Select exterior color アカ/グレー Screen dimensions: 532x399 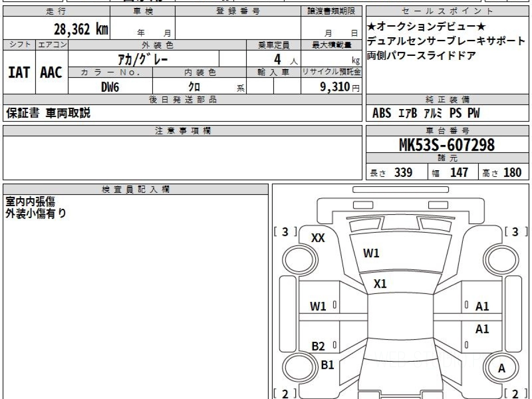tap(143, 59)
